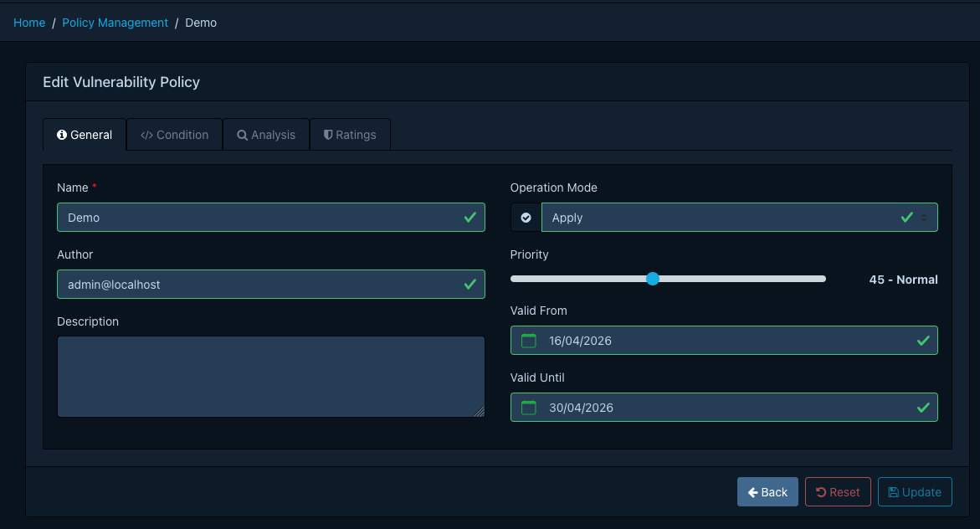The width and height of the screenshot is (980, 529).
Task: Reset the policy form
Action: click(838, 492)
